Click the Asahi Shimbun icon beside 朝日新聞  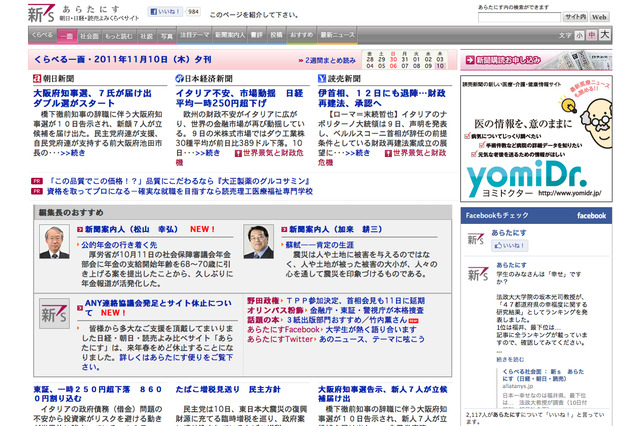click(37, 78)
